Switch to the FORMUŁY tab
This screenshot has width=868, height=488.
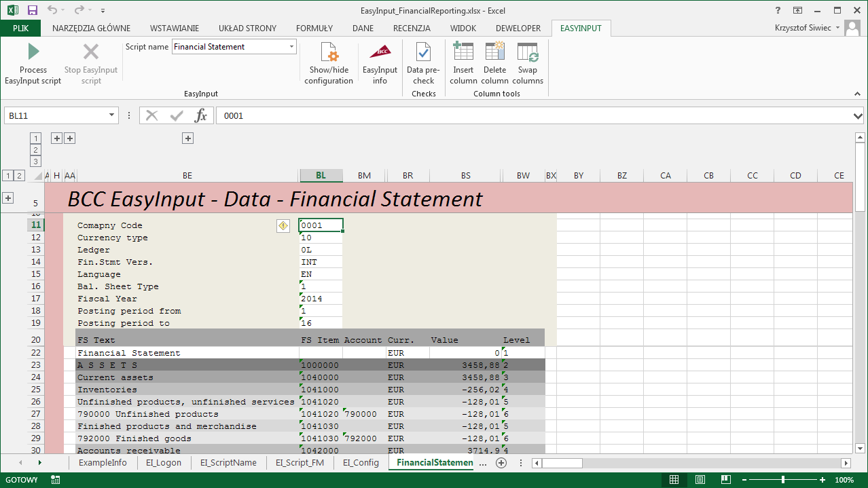coord(314,29)
